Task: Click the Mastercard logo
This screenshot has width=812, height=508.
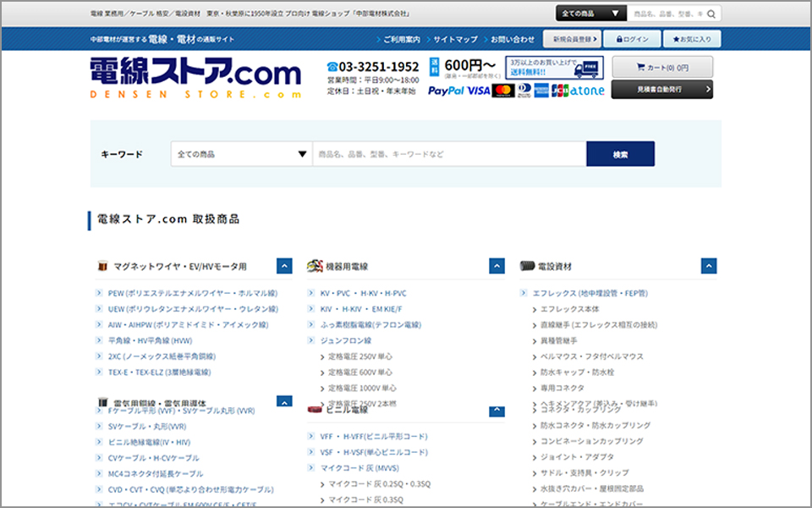Action: tap(502, 91)
